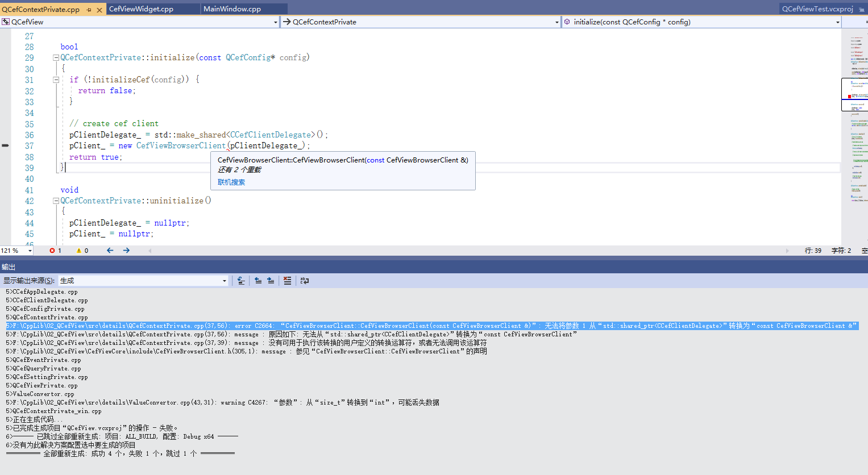868x475 pixels.
Task: Go to next message in Output toolbar
Action: point(271,280)
